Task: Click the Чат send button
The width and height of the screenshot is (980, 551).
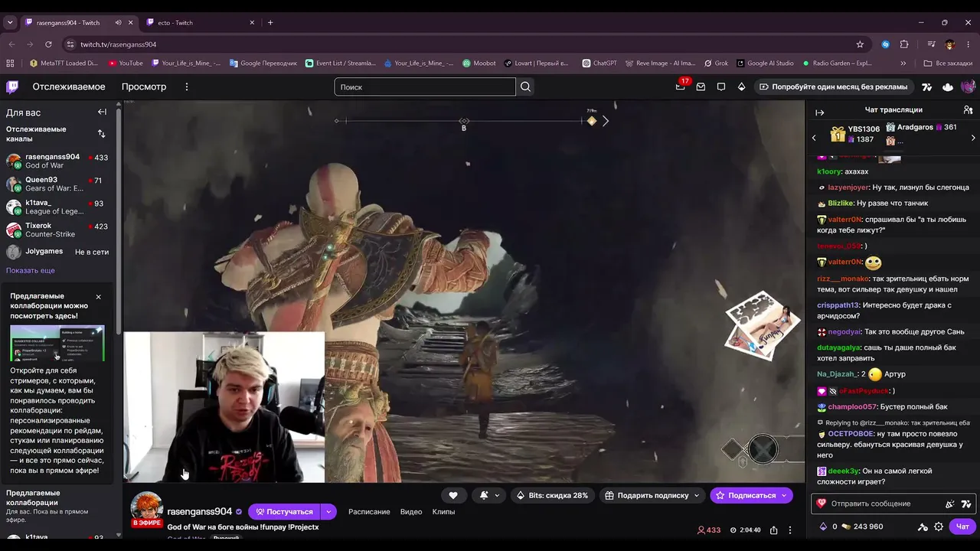Action: [x=962, y=527]
